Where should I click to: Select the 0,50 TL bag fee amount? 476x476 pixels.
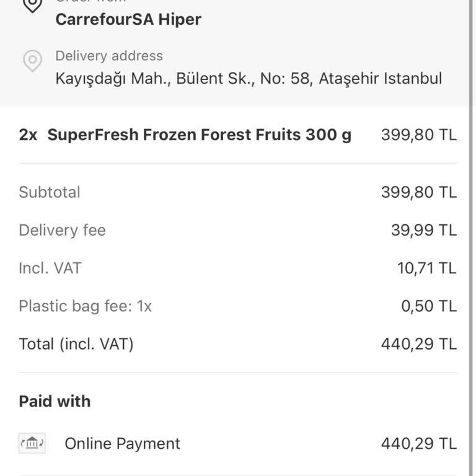pos(429,306)
